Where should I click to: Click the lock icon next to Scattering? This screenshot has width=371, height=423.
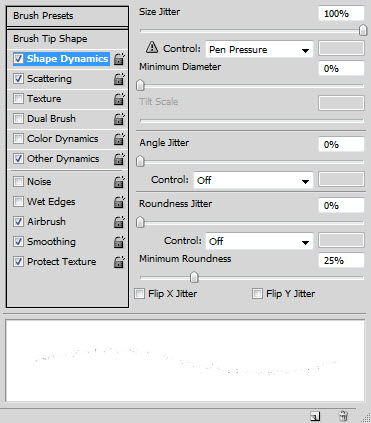pyautogui.click(x=119, y=79)
